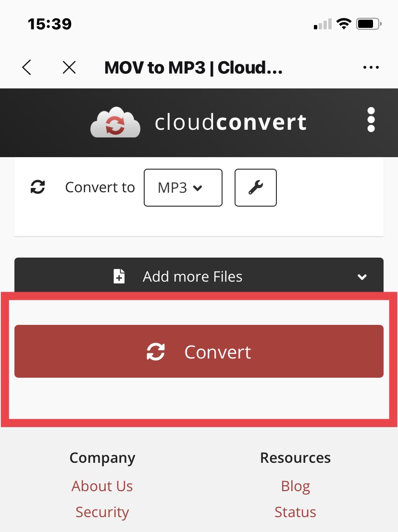Tap the cloudconvert wordmark text
This screenshot has width=398, height=532.
231,122
